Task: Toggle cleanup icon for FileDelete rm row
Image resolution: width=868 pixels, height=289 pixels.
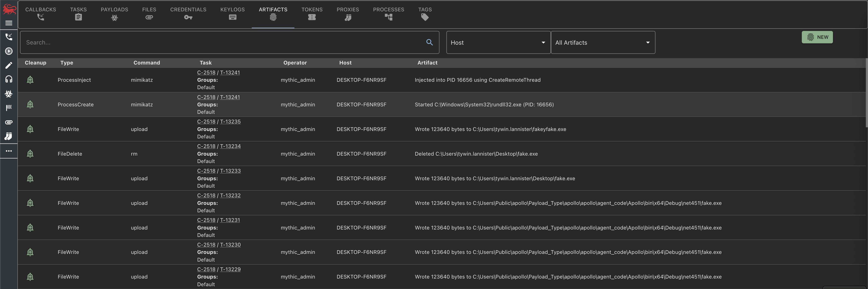Action: point(30,154)
